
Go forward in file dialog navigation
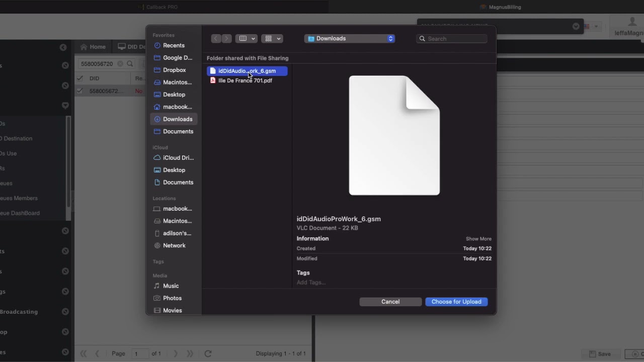226,39
